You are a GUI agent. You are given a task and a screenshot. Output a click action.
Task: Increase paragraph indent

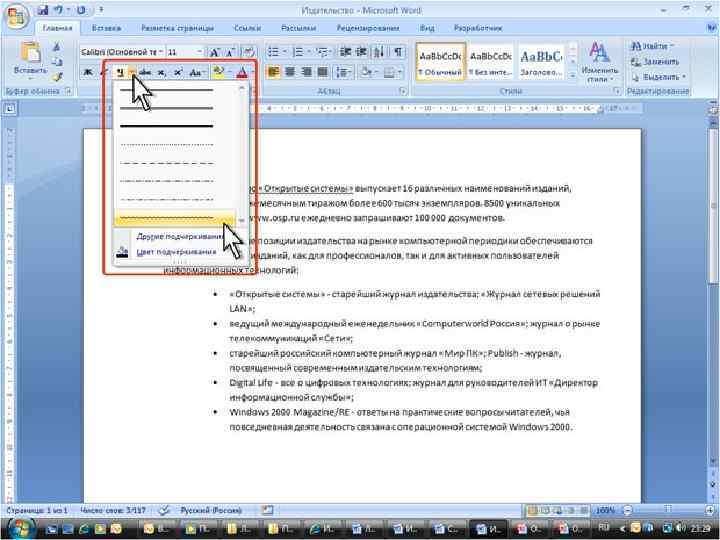(361, 52)
